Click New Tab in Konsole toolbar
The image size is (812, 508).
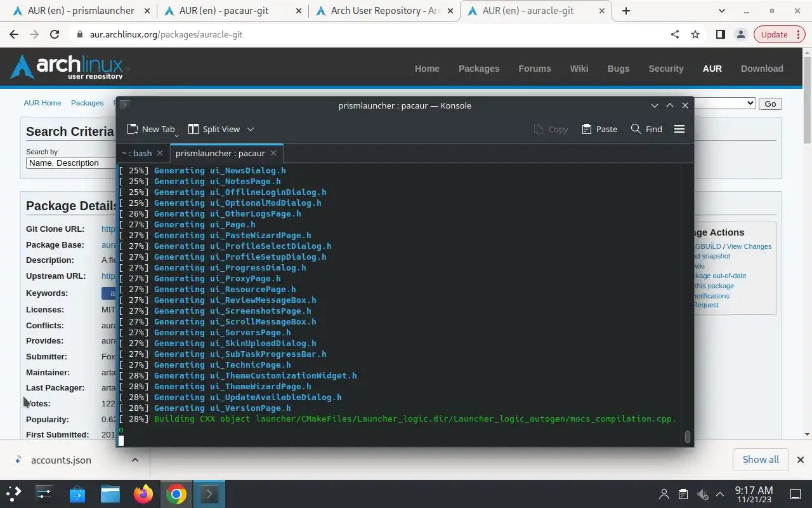click(151, 129)
